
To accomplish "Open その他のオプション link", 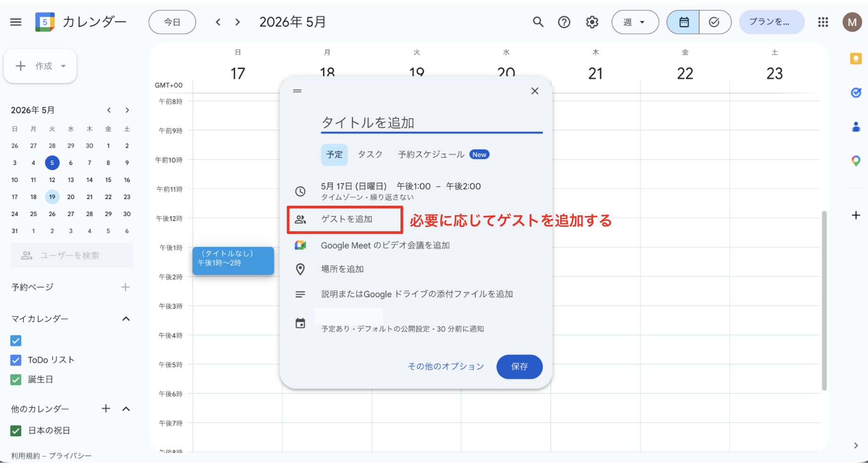I will click(446, 366).
